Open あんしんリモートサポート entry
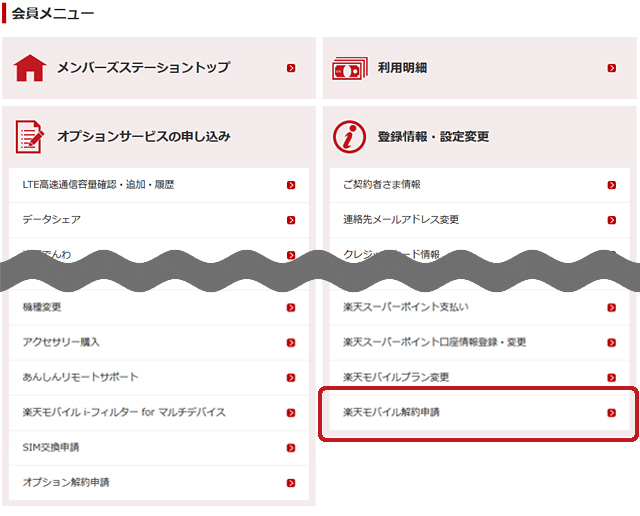 [x=159, y=378]
